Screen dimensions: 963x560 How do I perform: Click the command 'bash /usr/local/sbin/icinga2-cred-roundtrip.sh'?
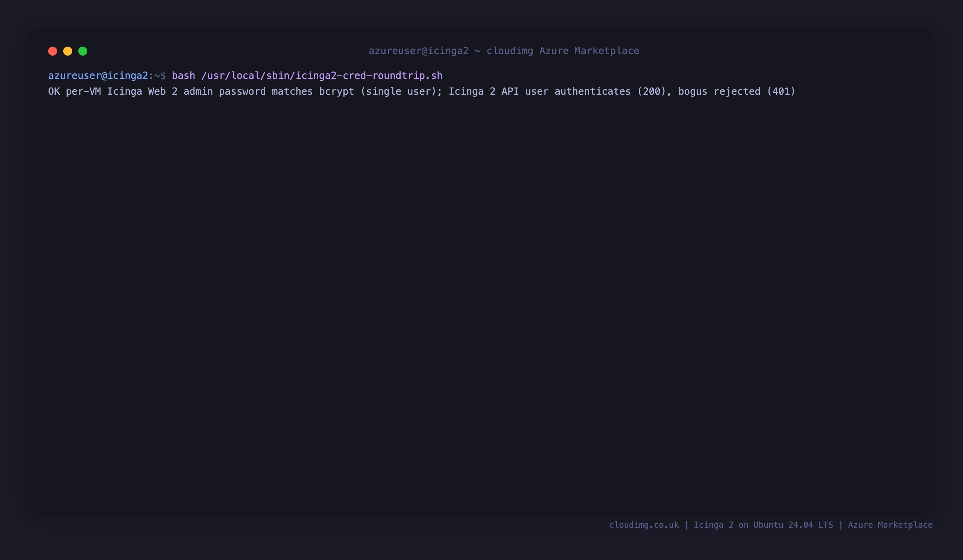coord(307,76)
